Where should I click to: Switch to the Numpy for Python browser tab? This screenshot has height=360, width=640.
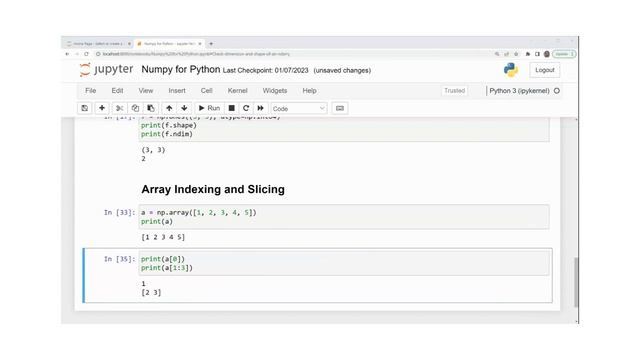pos(168,44)
